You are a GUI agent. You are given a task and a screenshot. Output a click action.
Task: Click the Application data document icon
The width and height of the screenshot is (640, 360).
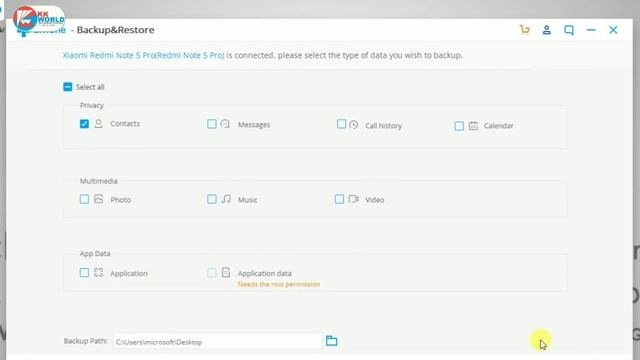point(226,272)
